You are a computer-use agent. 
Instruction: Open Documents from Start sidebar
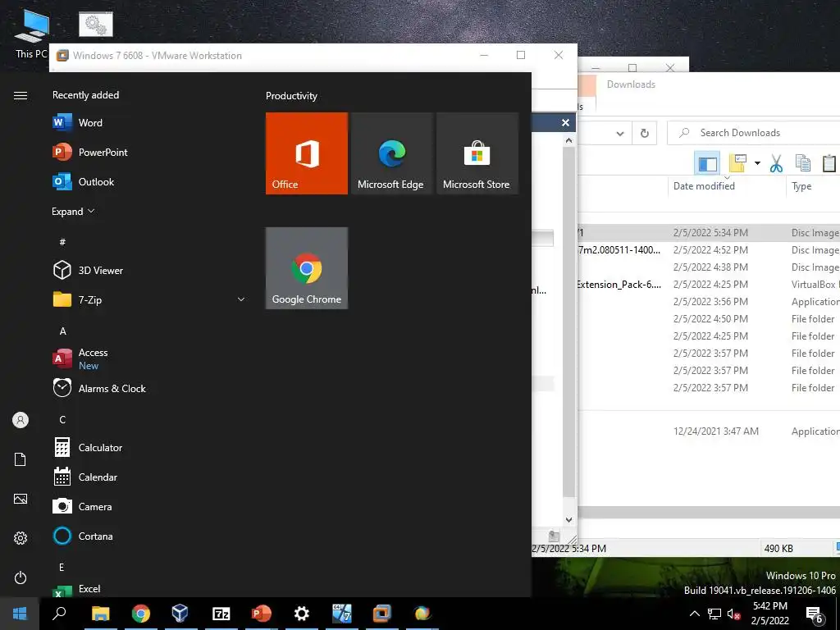coord(21,459)
